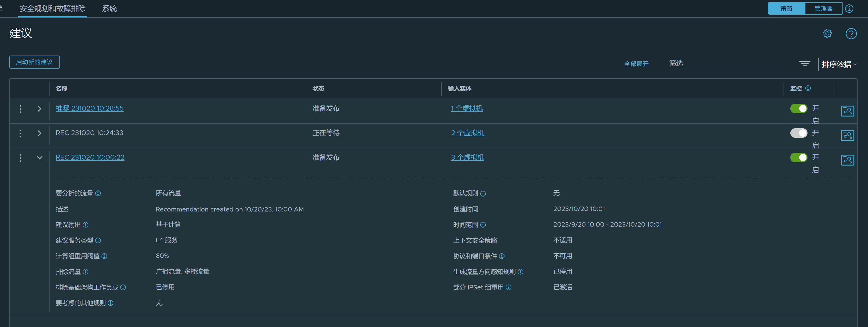This screenshot has width=868, height=327.
Task: Select the 策略 mode button
Action: (786, 8)
